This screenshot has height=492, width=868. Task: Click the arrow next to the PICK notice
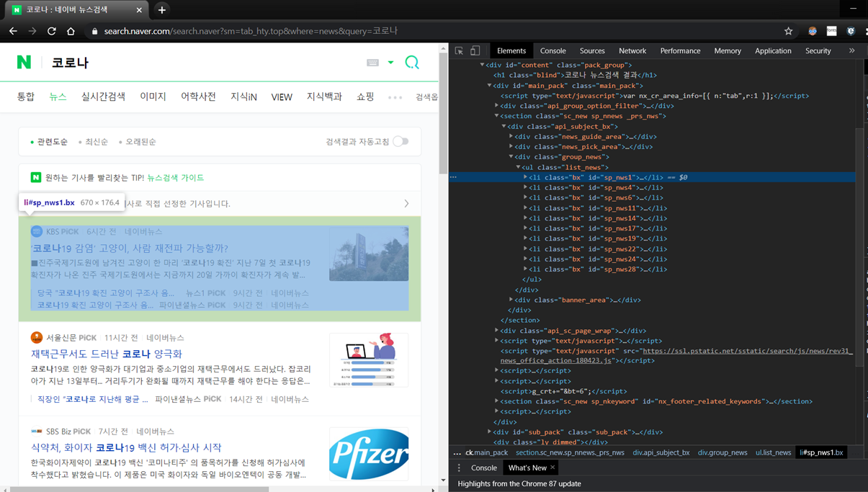pos(406,203)
